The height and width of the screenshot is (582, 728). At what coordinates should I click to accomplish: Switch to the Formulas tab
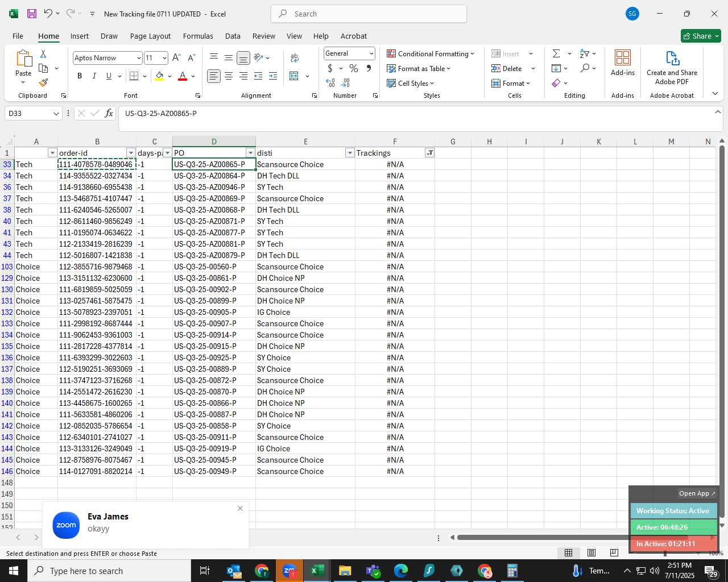(198, 36)
